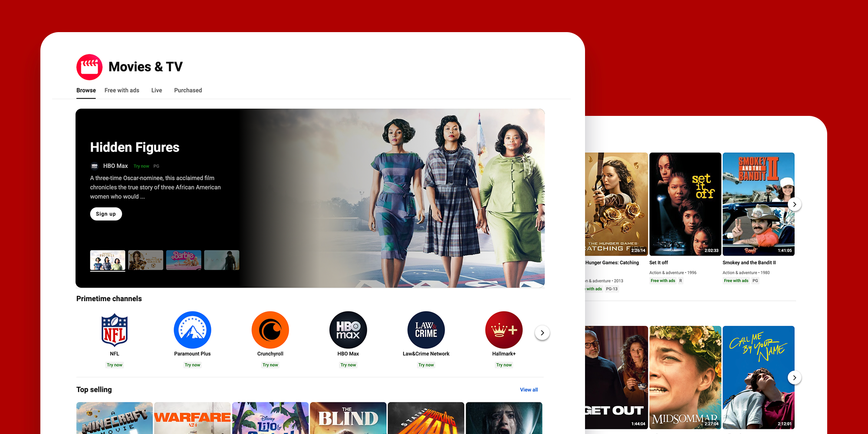Click Try now under Paramount Plus
Image resolution: width=868 pixels, height=434 pixels.
click(192, 365)
